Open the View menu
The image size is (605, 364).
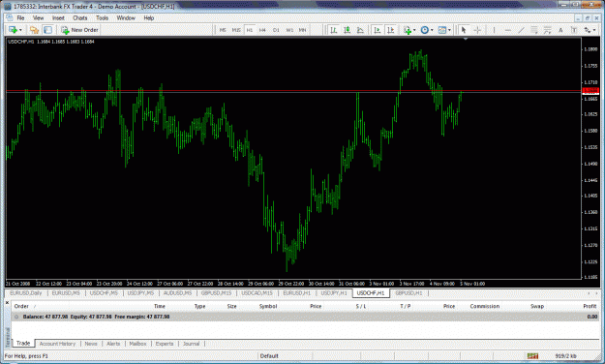point(38,18)
